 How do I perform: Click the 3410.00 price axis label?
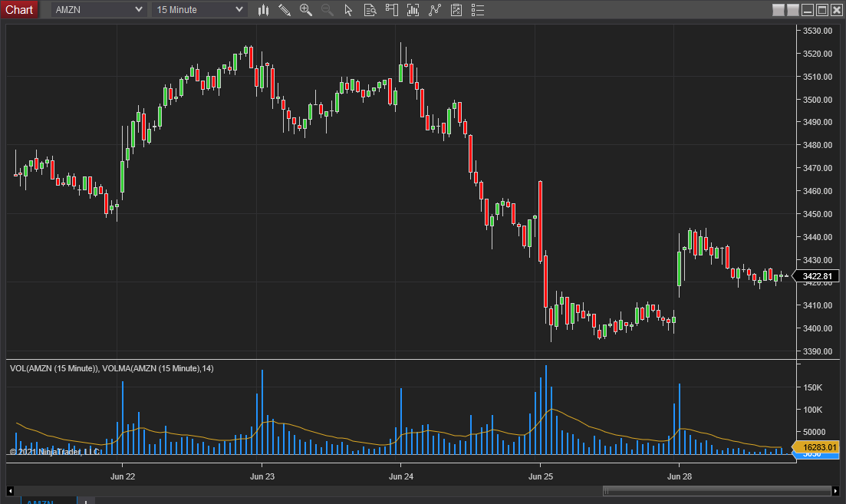coord(818,305)
